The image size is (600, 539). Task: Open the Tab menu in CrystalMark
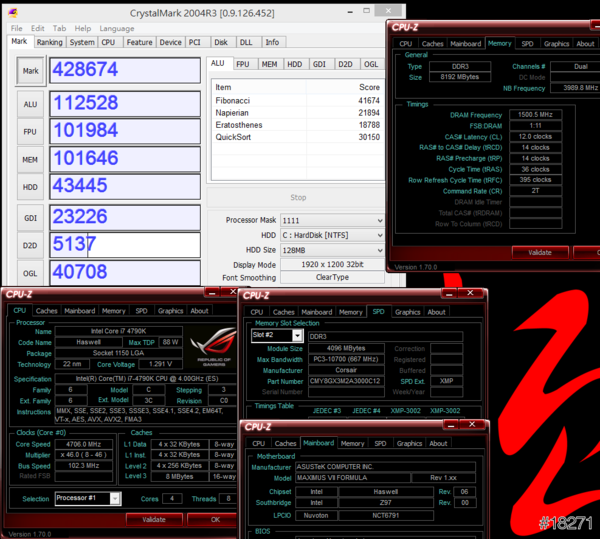(x=59, y=28)
